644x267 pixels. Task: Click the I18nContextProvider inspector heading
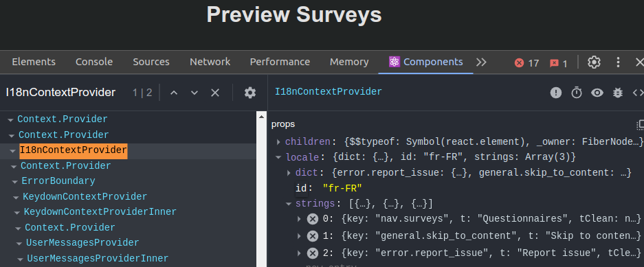[x=328, y=92]
